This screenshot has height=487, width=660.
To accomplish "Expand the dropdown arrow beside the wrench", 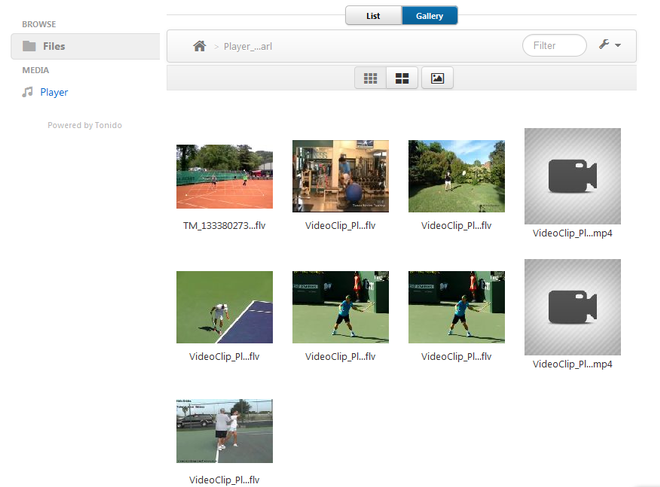I will 618,46.
